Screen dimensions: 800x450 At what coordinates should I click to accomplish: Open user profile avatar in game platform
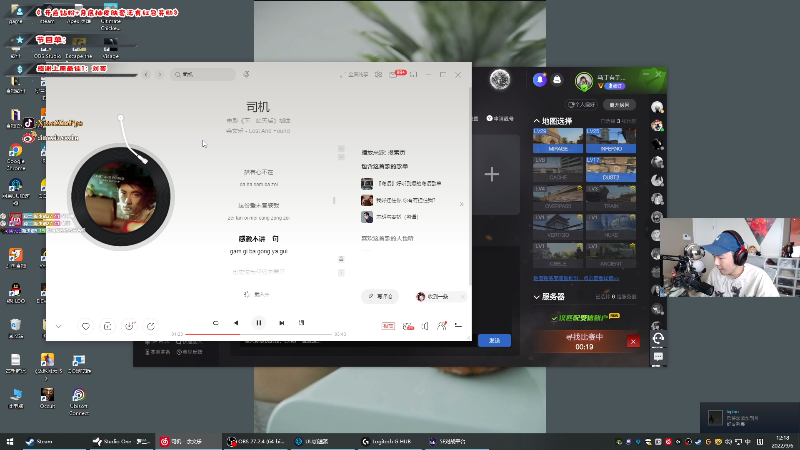click(584, 81)
